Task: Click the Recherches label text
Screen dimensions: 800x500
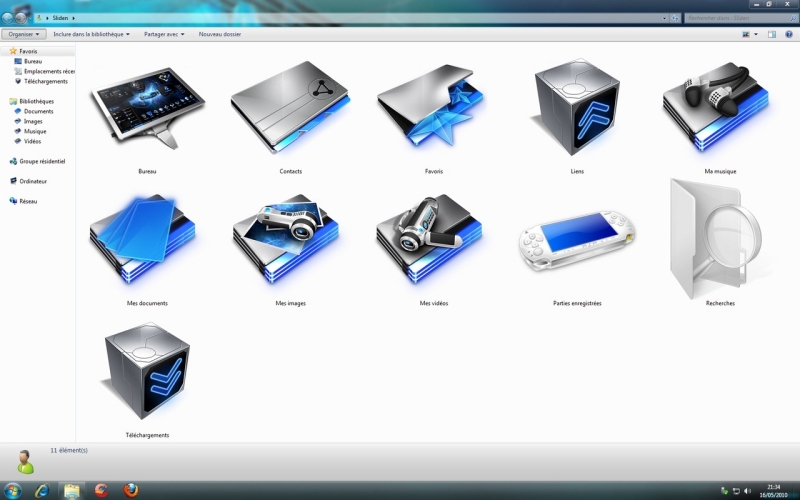Action: (x=720, y=303)
